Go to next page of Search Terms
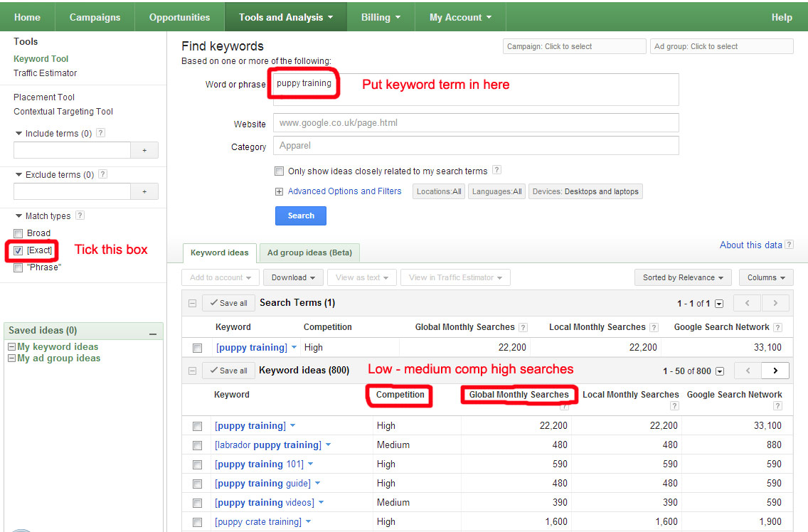This screenshot has height=532, width=808. (775, 303)
